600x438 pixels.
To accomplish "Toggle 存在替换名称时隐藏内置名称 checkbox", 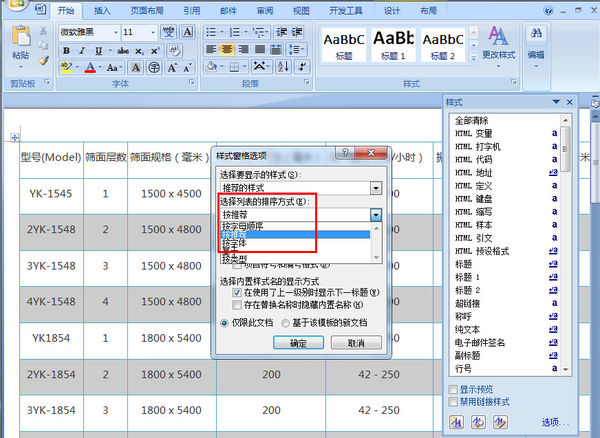I will [x=236, y=305].
